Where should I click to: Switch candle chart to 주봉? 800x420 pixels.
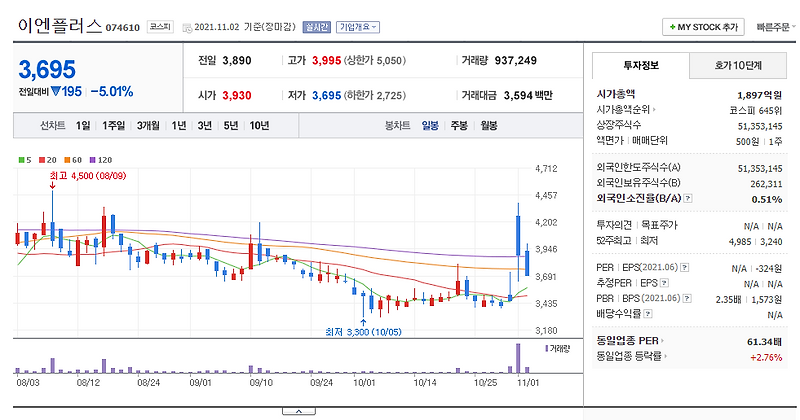(x=459, y=126)
